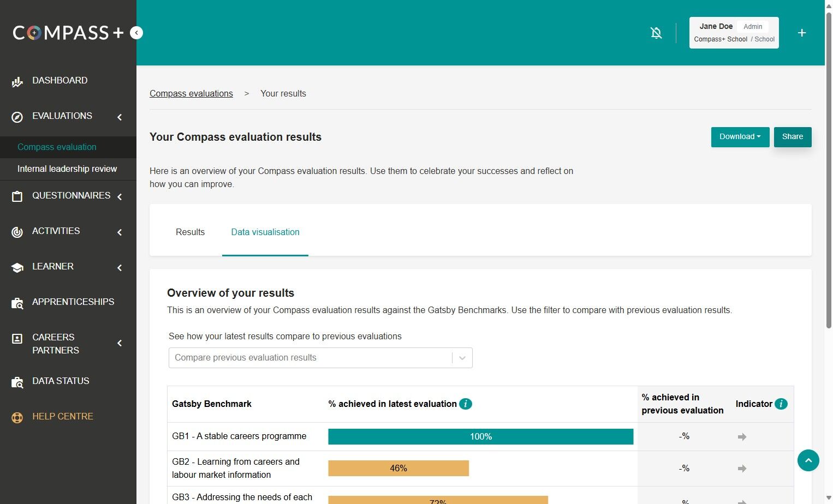Click the Activities target icon
Screen dimensions: 833x504
(x=17, y=232)
